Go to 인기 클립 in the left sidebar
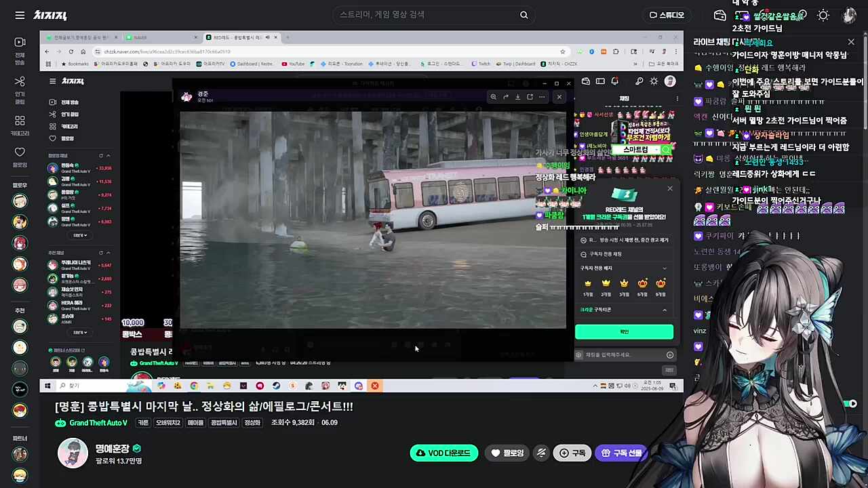The height and width of the screenshot is (488, 868). coord(20,86)
